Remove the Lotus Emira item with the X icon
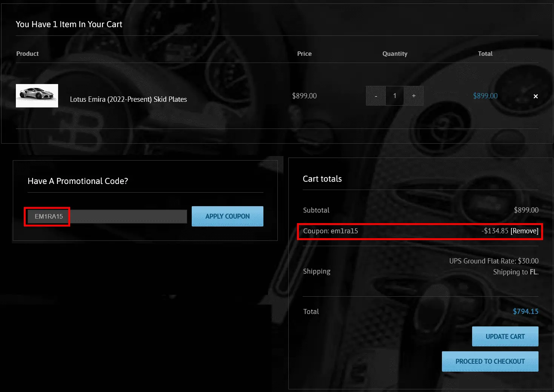Viewport: 554px width, 392px height. pos(536,96)
